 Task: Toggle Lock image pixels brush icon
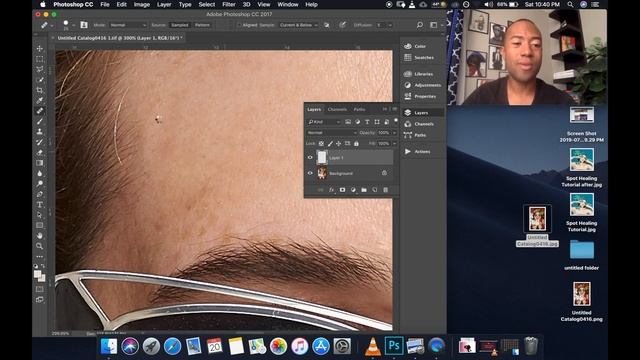click(x=330, y=144)
